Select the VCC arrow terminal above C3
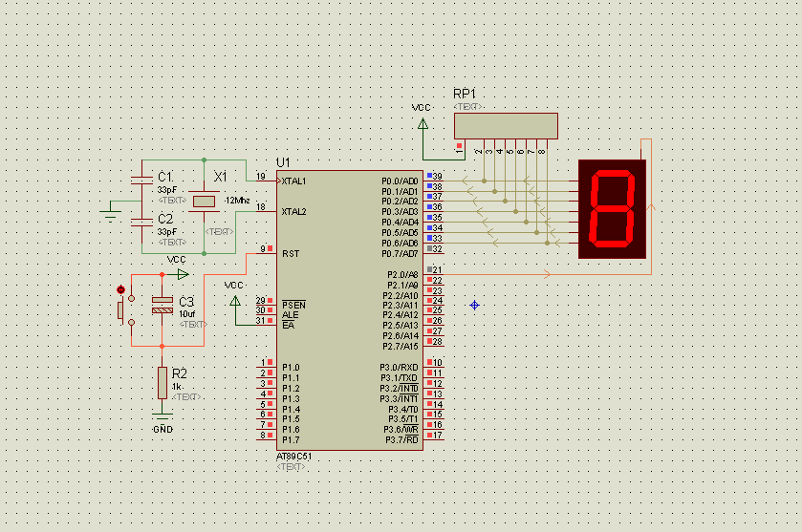 click(184, 274)
